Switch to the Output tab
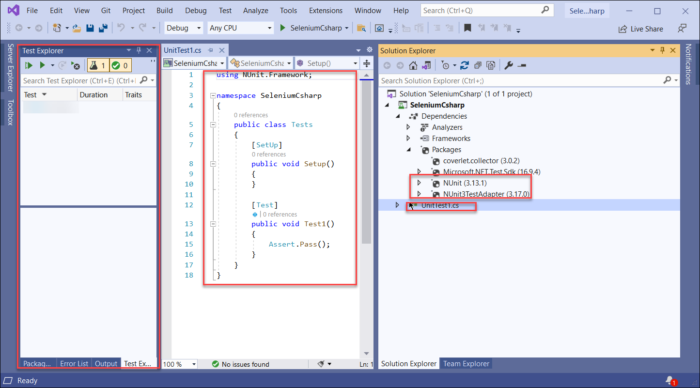The height and width of the screenshot is (388, 700). pos(106,364)
